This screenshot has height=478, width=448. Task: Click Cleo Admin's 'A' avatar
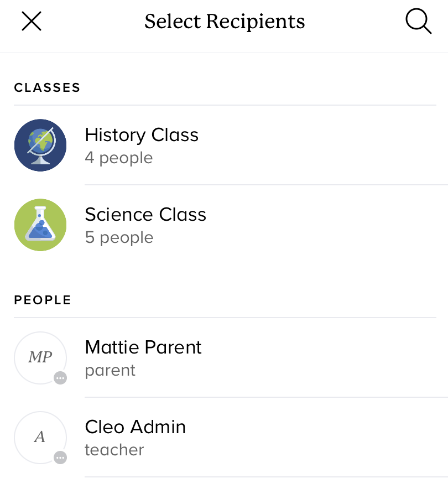click(40, 437)
